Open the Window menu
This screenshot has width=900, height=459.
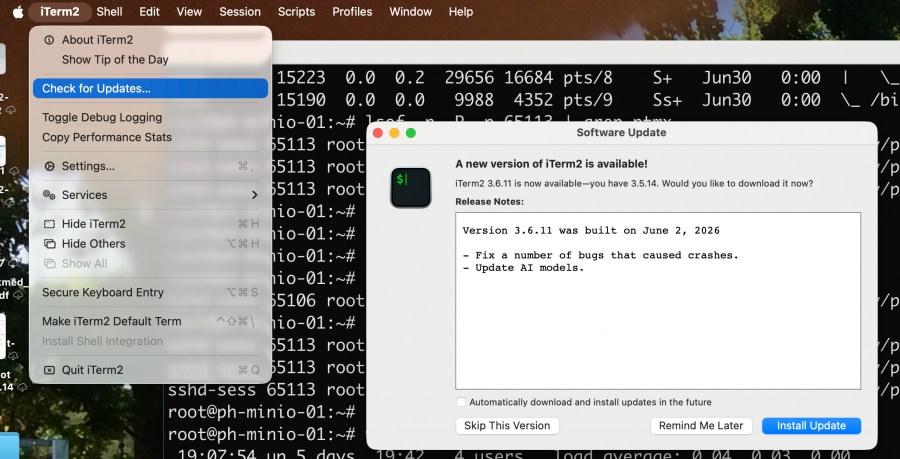pos(410,11)
